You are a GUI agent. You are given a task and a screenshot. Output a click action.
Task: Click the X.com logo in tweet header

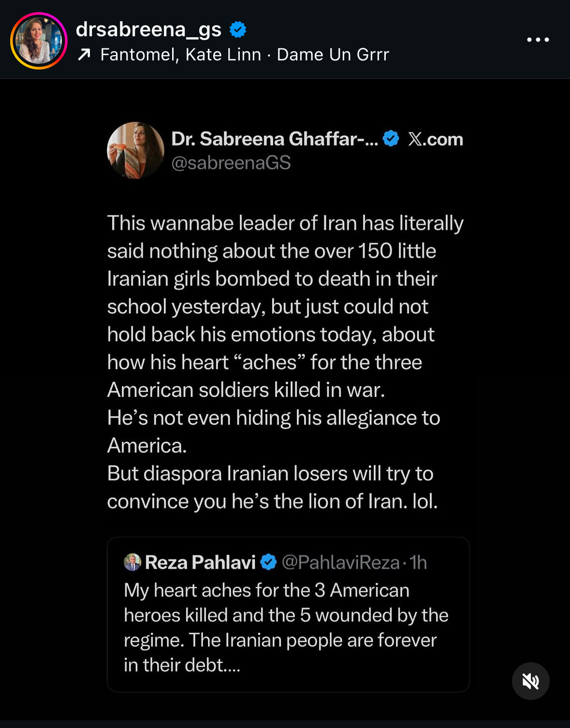coord(435,139)
